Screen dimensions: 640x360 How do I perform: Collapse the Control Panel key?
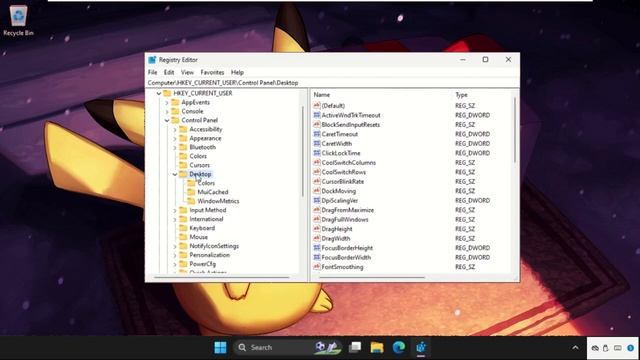pyautogui.click(x=167, y=120)
